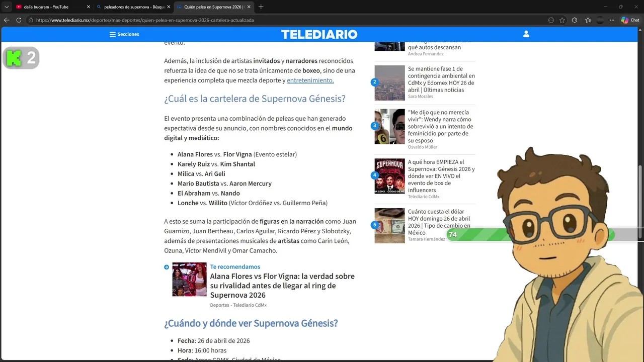Close the peleadores de supernova tab

click(x=169, y=7)
